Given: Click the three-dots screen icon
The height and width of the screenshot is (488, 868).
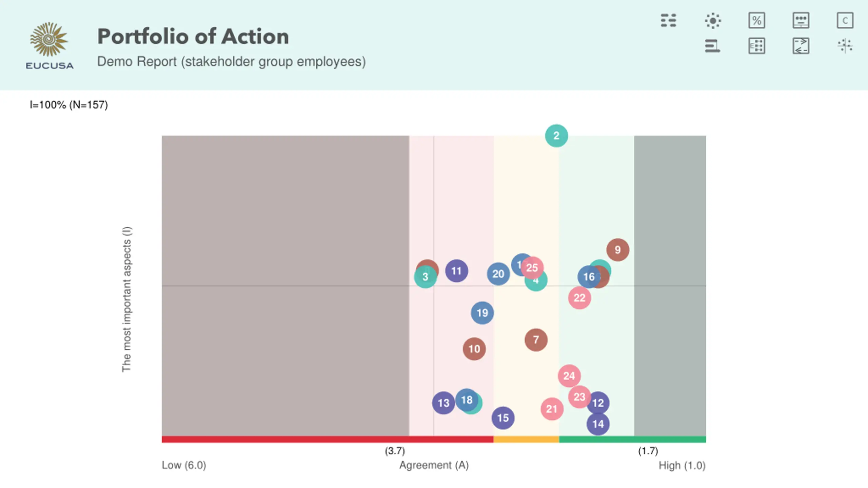Looking at the screenshot, I should pos(801,21).
